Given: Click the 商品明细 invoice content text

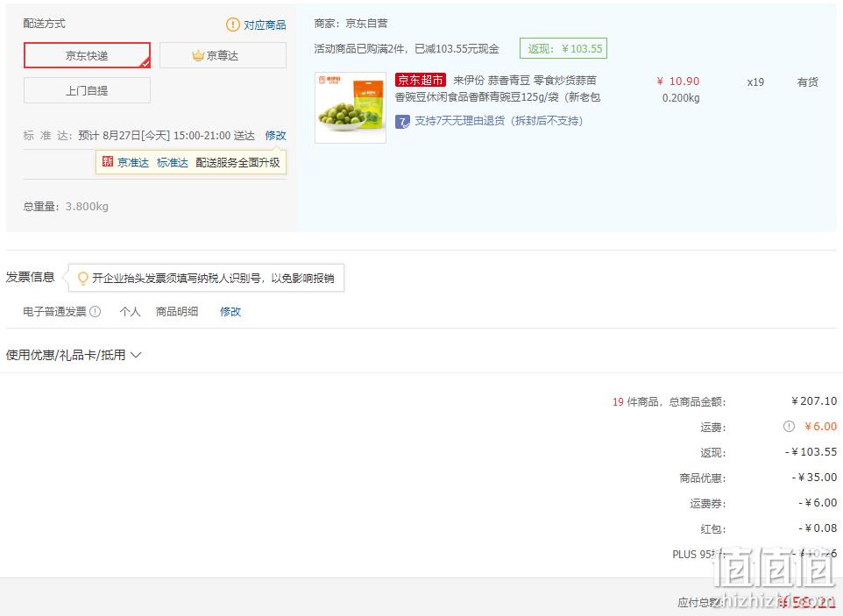Looking at the screenshot, I should pos(177,311).
